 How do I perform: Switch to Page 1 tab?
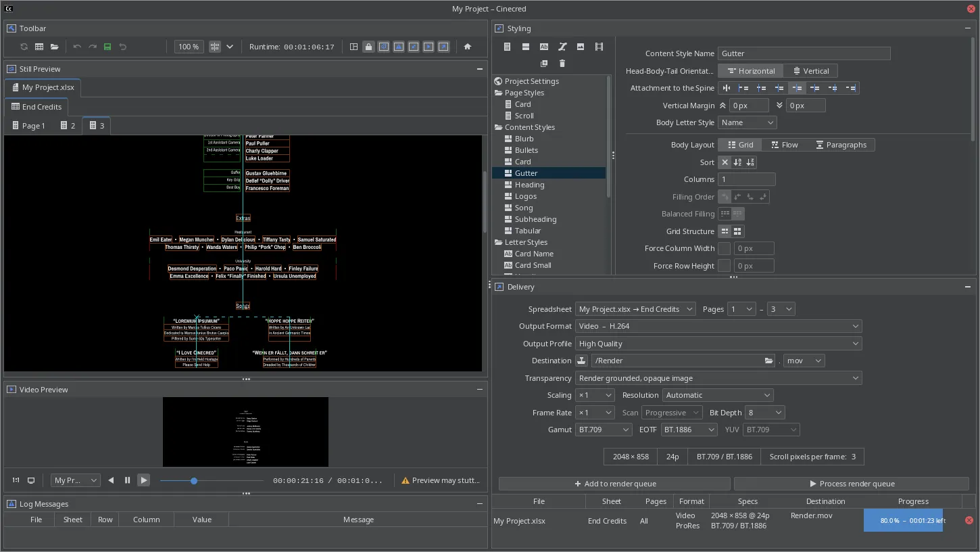pyautogui.click(x=28, y=126)
